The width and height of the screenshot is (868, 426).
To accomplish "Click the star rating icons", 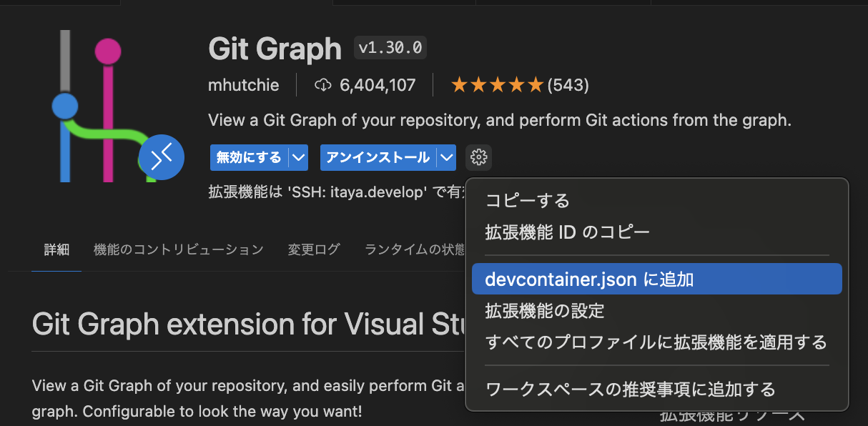I will tap(497, 86).
